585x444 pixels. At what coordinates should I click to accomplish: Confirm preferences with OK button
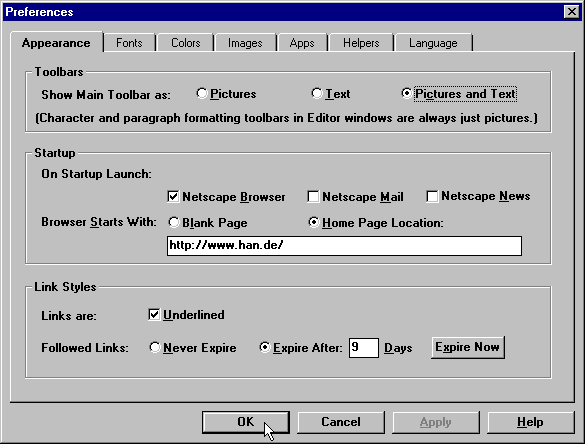coord(246,422)
